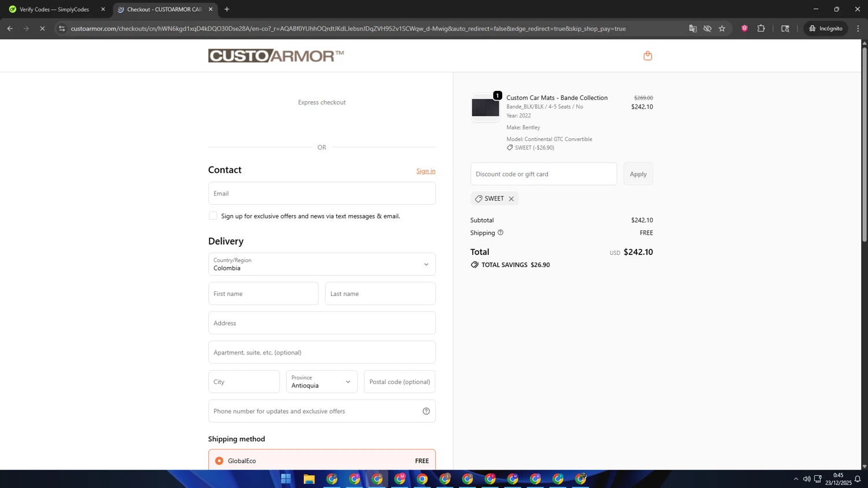
Task: Toggle the exclusive offers sign-up checkbox
Action: (213, 216)
